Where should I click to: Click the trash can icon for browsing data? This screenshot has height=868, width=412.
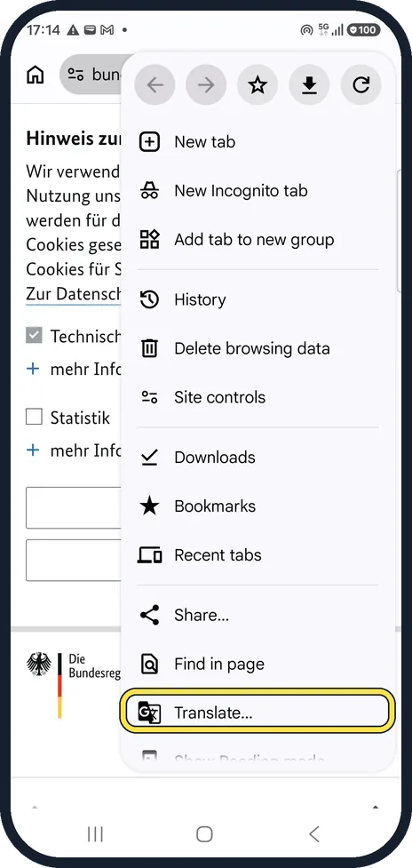point(149,348)
